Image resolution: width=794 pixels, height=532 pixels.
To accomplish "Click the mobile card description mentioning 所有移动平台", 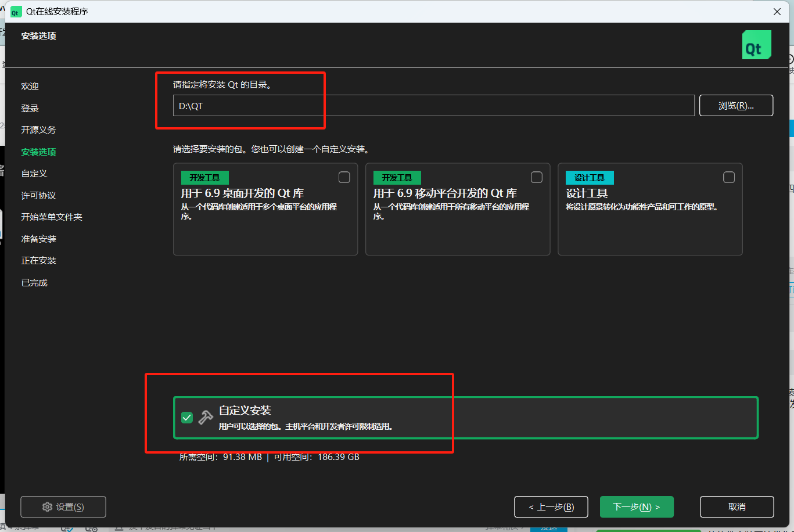I will click(451, 211).
